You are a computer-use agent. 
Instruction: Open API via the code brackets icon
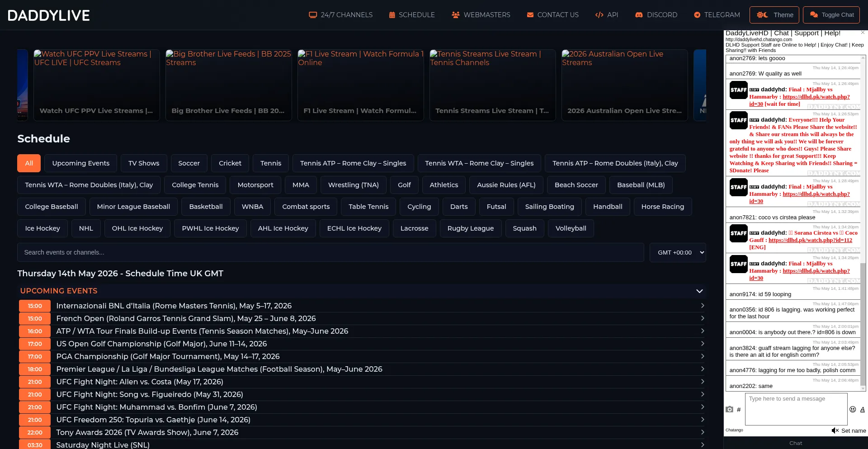tap(599, 15)
